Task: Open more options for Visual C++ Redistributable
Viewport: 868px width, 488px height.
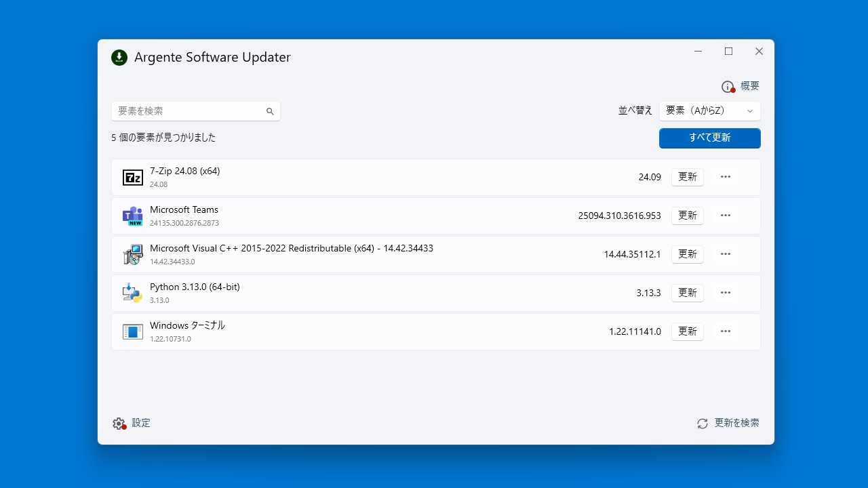Action: pos(726,254)
